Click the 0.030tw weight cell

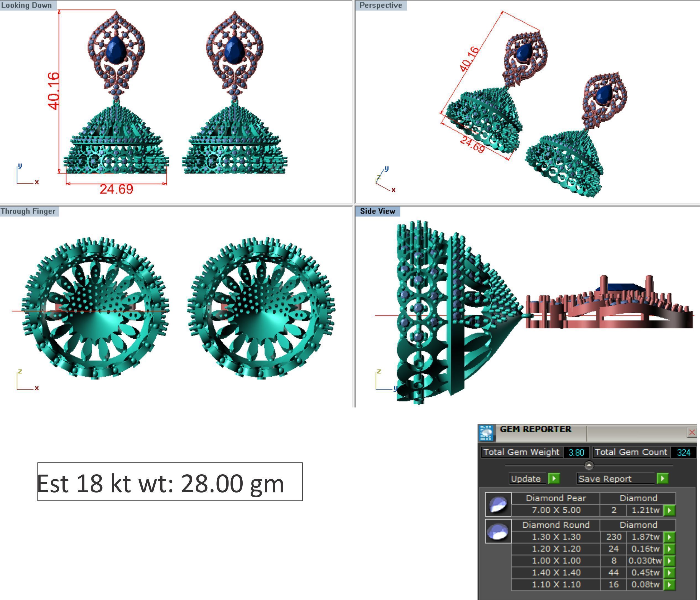(645, 560)
